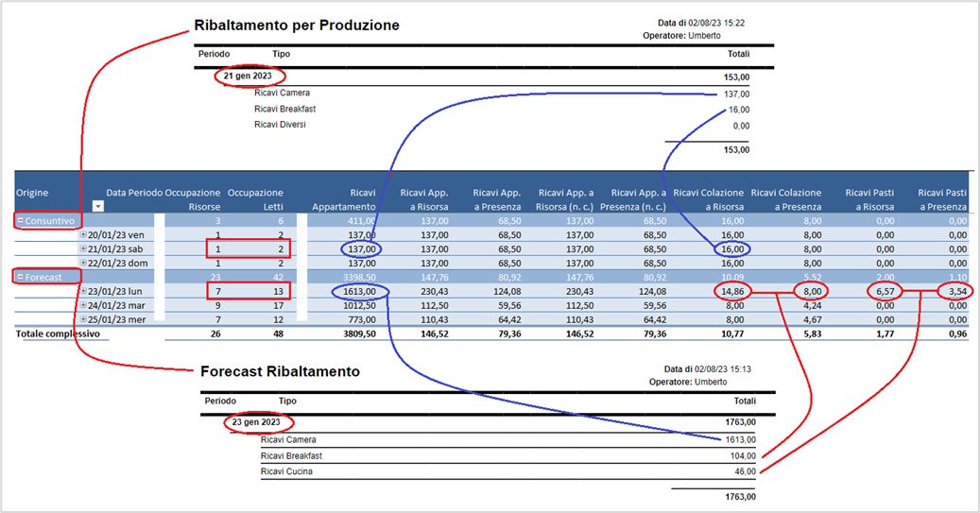Open the Origine filter dropdown arrow
This screenshot has height=513, width=980.
pos(98,206)
